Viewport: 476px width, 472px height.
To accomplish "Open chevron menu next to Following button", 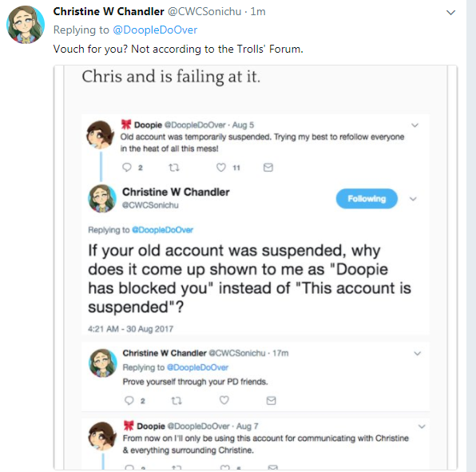I will coord(413,199).
